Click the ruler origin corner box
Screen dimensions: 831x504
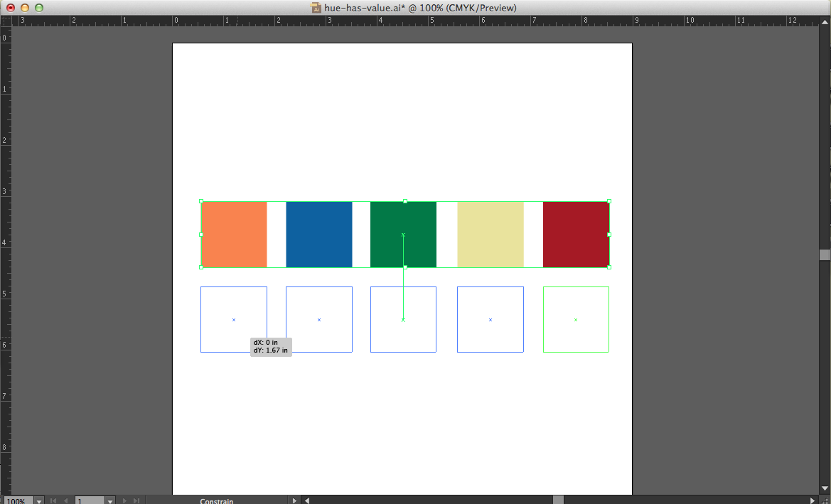(x=5, y=21)
